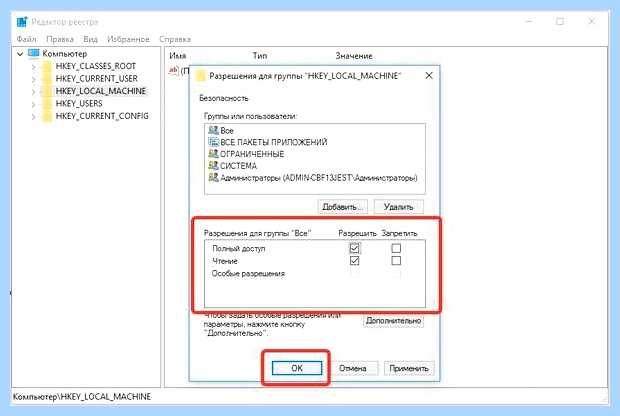Click the Полный доступ permission row label
Viewport: 620px width, 416px height.
[x=238, y=248]
